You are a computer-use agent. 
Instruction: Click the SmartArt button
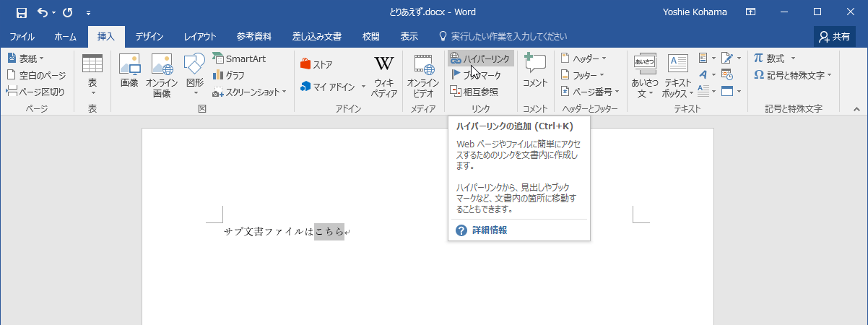point(239,58)
